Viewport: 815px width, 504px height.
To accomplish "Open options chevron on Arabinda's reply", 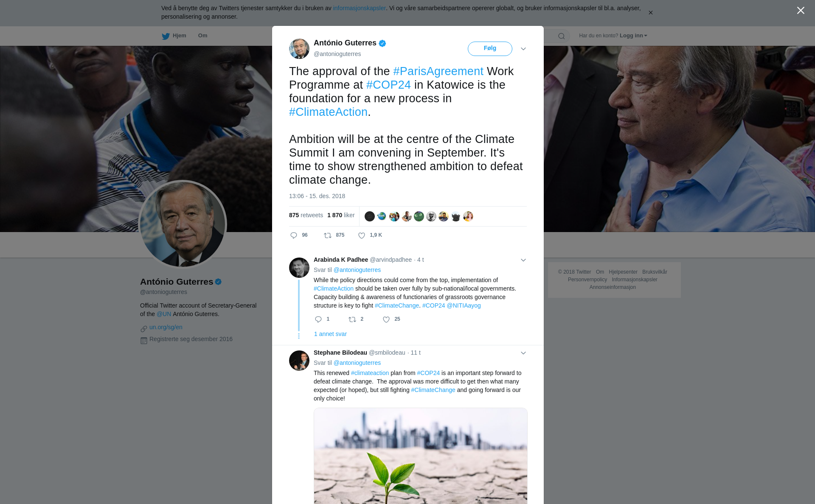I will coord(523,260).
